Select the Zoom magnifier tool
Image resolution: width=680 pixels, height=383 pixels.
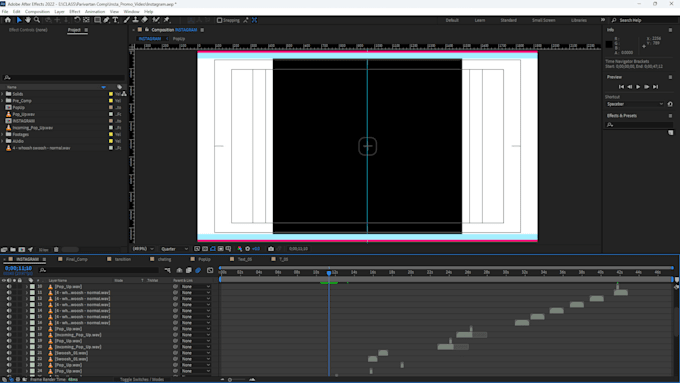[x=37, y=20]
